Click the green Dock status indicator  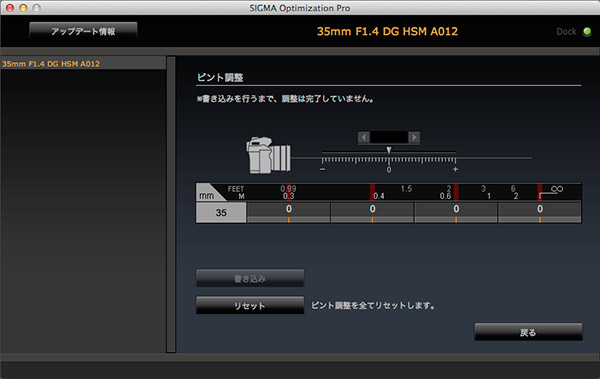(587, 31)
